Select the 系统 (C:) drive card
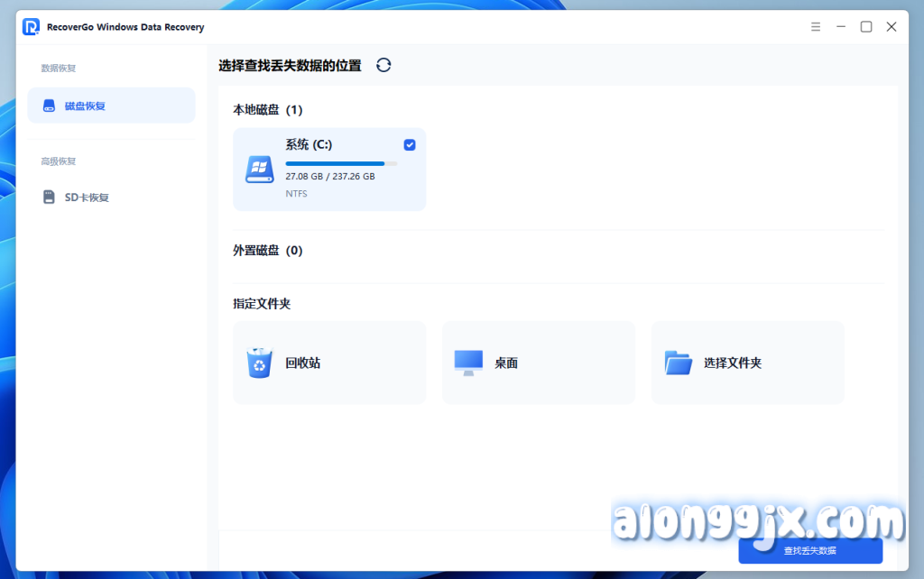The image size is (924, 579). click(x=329, y=170)
